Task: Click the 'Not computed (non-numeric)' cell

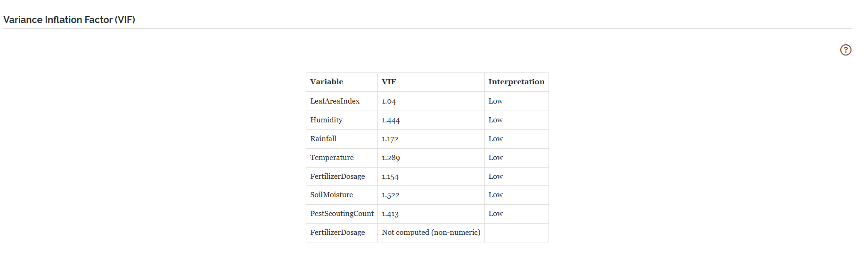Action: point(431,233)
